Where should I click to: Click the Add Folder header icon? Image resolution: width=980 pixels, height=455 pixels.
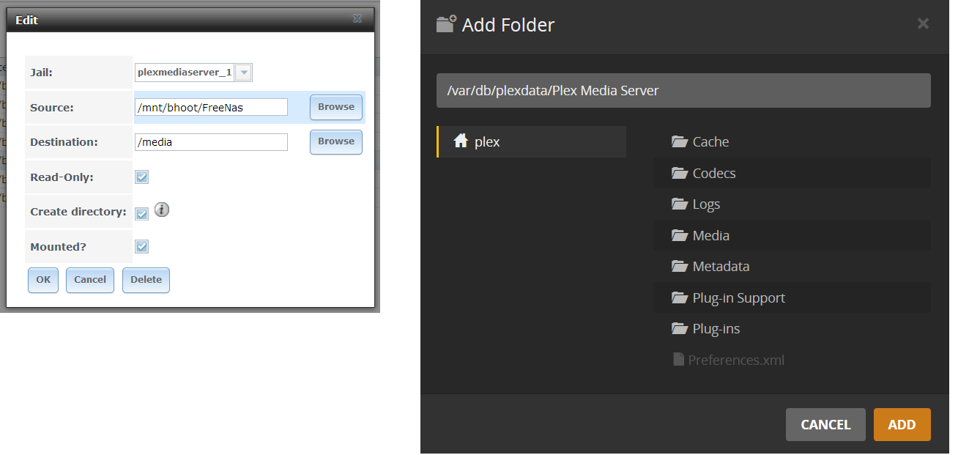[446, 24]
